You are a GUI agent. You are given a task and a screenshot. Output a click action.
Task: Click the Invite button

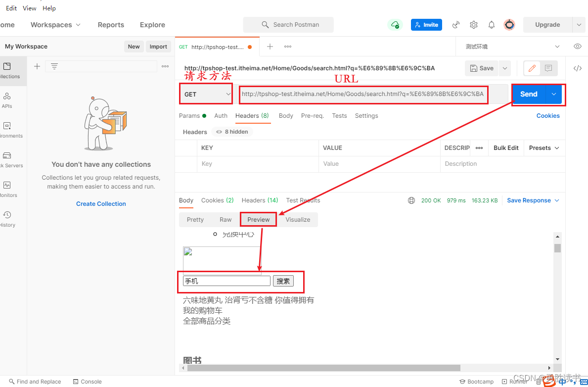(426, 25)
